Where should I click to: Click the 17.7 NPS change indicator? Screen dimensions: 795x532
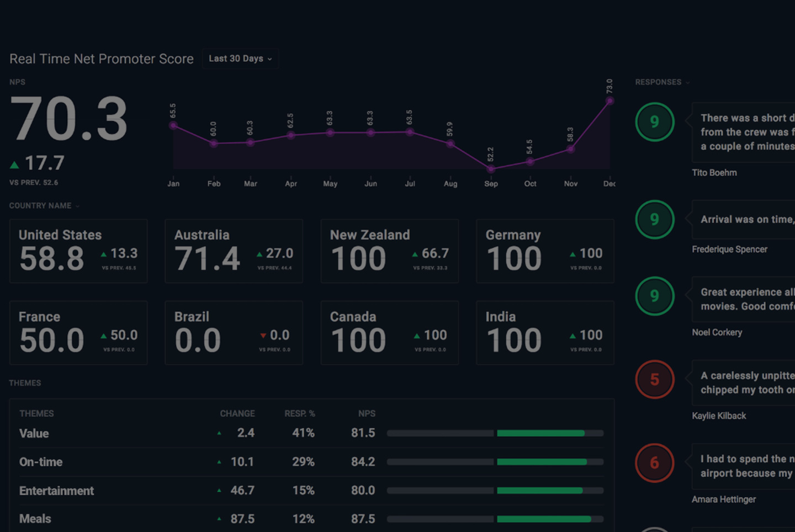coord(38,163)
